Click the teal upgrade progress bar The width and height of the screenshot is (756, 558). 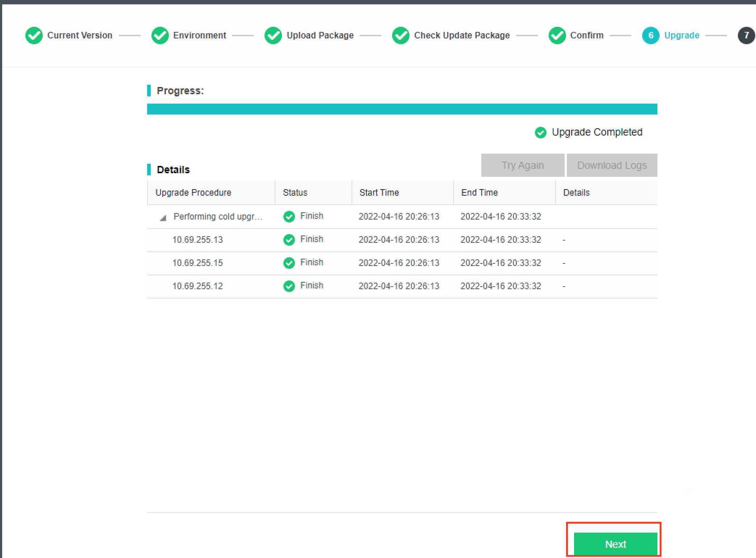(402, 109)
